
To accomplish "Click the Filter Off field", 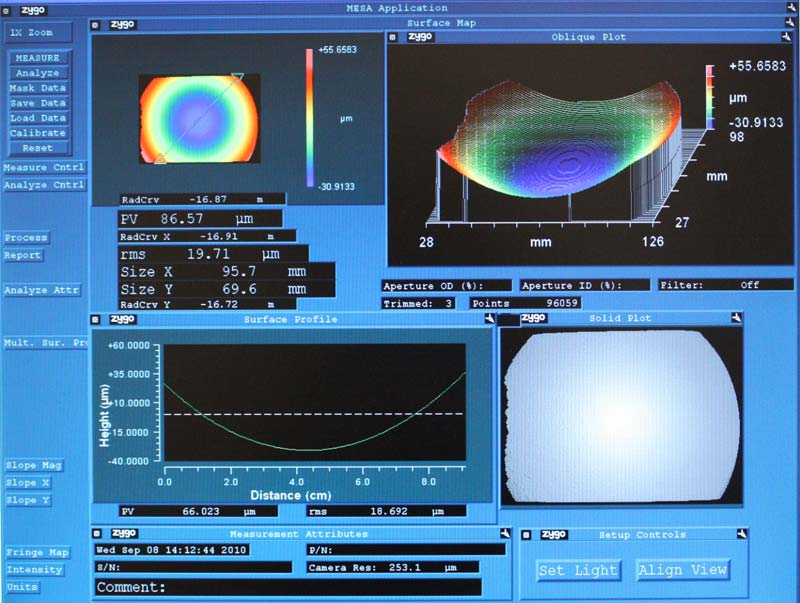I will tap(726, 285).
